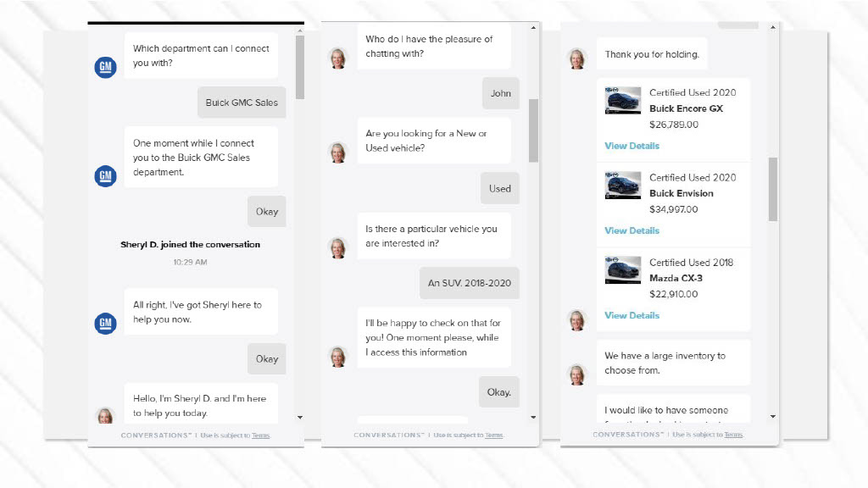Click the 'John' reply bubble
The height and width of the screenshot is (488, 868).
click(500, 93)
